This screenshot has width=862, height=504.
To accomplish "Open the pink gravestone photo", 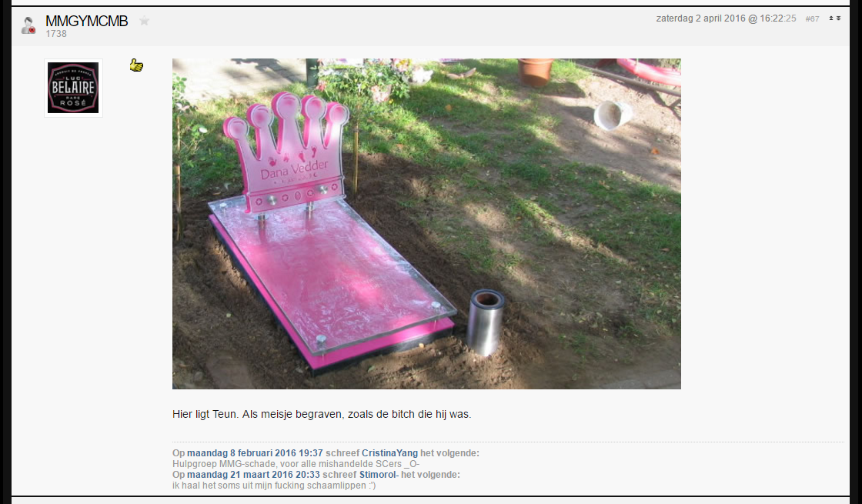I will (x=426, y=224).
